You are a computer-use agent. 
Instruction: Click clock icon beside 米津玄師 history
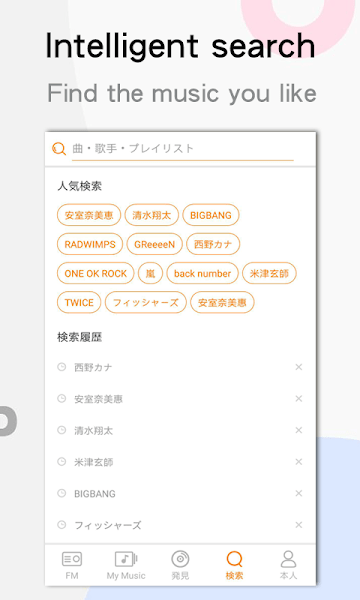coord(62,462)
